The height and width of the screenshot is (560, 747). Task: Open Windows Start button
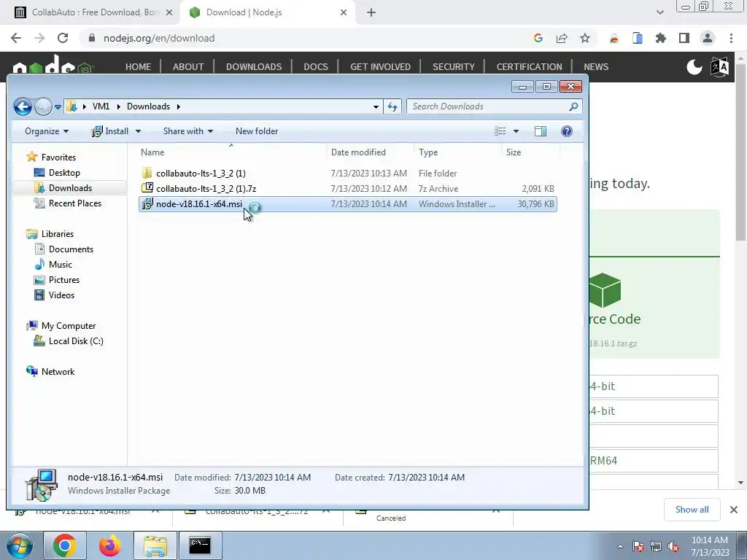tap(19, 545)
